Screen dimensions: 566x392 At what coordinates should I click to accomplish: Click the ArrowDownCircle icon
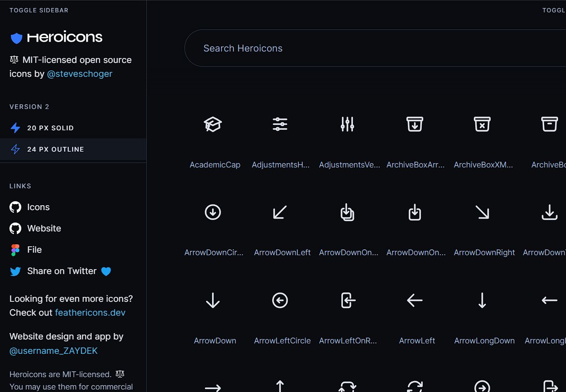(213, 212)
